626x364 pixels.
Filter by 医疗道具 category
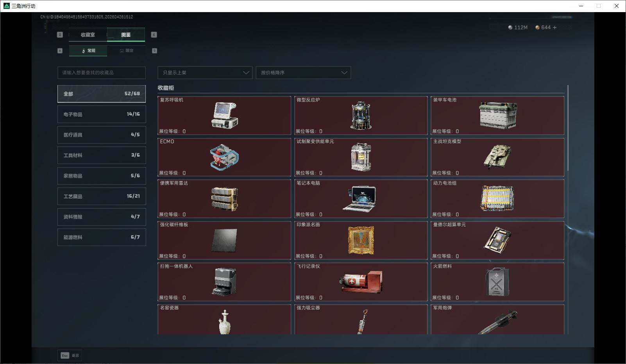pos(102,135)
